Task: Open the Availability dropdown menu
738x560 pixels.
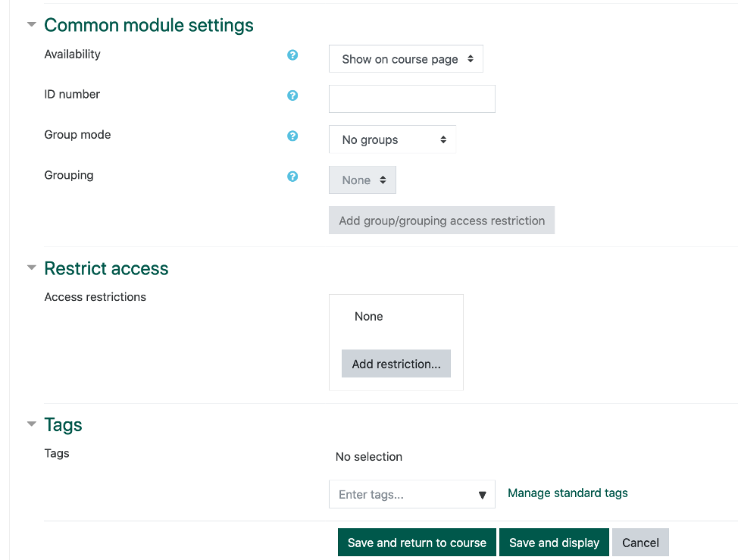Action: [x=405, y=58]
